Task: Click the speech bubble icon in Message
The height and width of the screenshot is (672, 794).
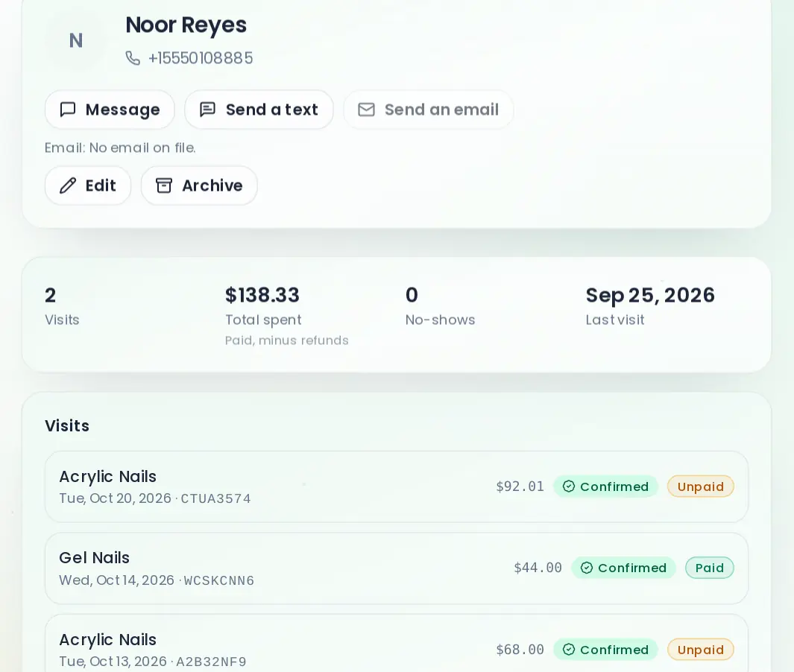Action: click(68, 110)
